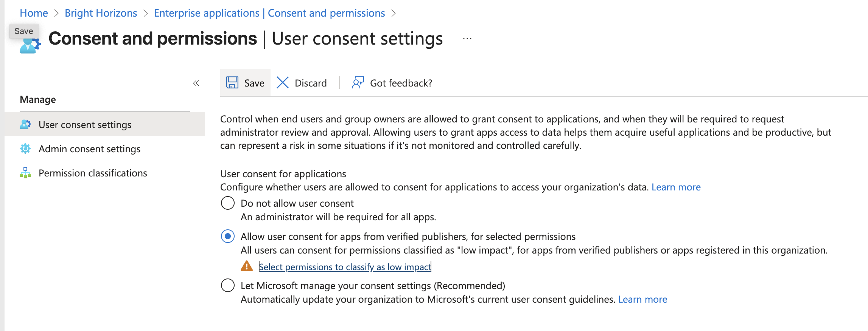Screen dimensions: 868x331
Task: Click the Got feedback smiley icon
Action: coord(358,82)
